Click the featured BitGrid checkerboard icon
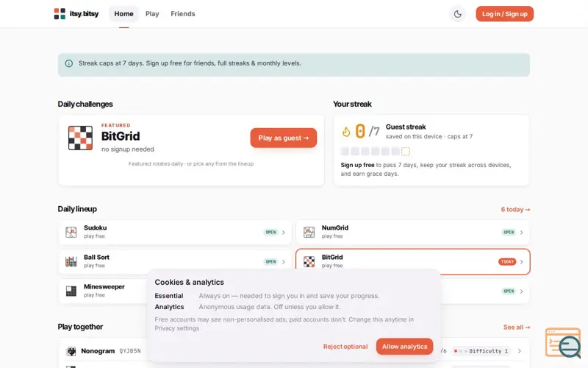This screenshot has width=588, height=368. click(80, 138)
